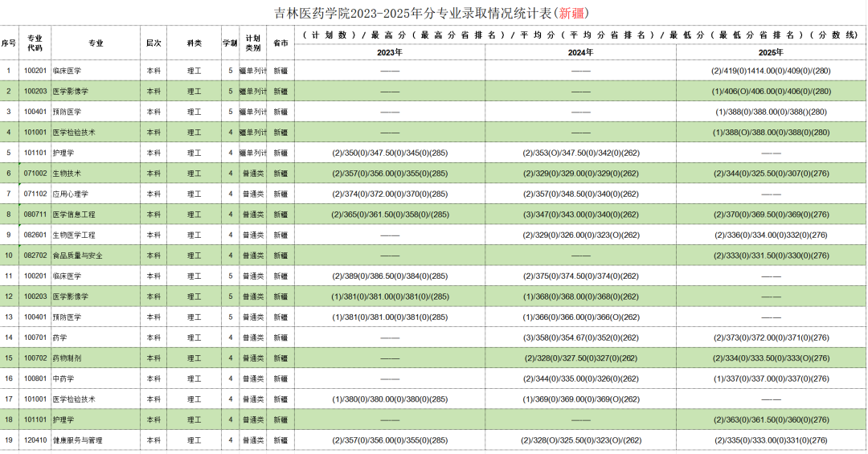Click the 2025 cell starting (2)/419(0)
868x454 pixels.
pos(771,71)
